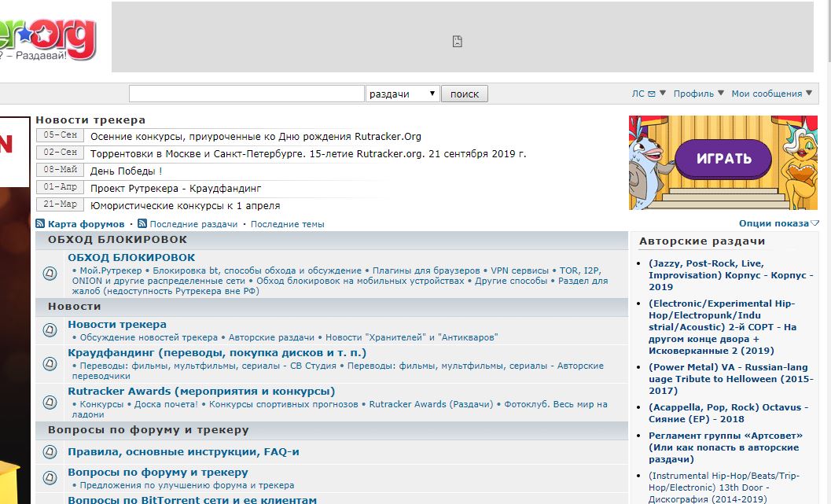
Task: Click the RSS icon beside Последние раздачи
Action: (x=142, y=224)
